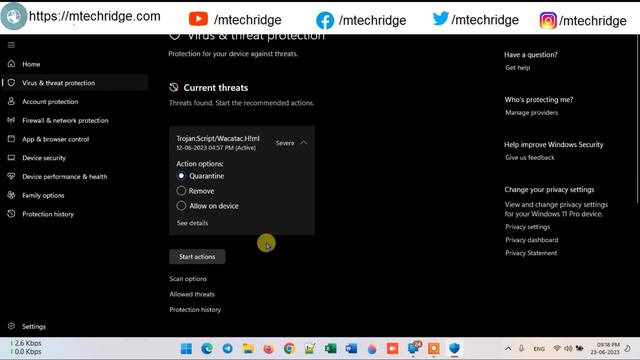
Task: Open Scan options link
Action: pyautogui.click(x=188, y=279)
